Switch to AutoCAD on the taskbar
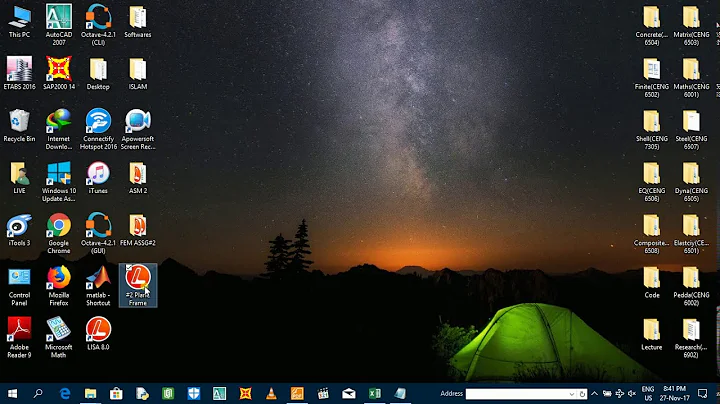Viewport: 720px width, 404px height. point(219,393)
